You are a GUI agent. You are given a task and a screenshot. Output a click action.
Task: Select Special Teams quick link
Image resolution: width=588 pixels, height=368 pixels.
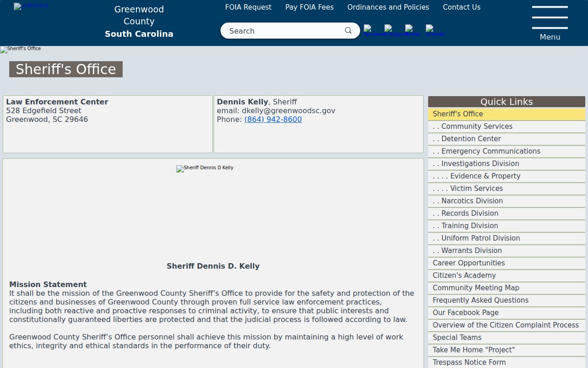click(x=507, y=338)
